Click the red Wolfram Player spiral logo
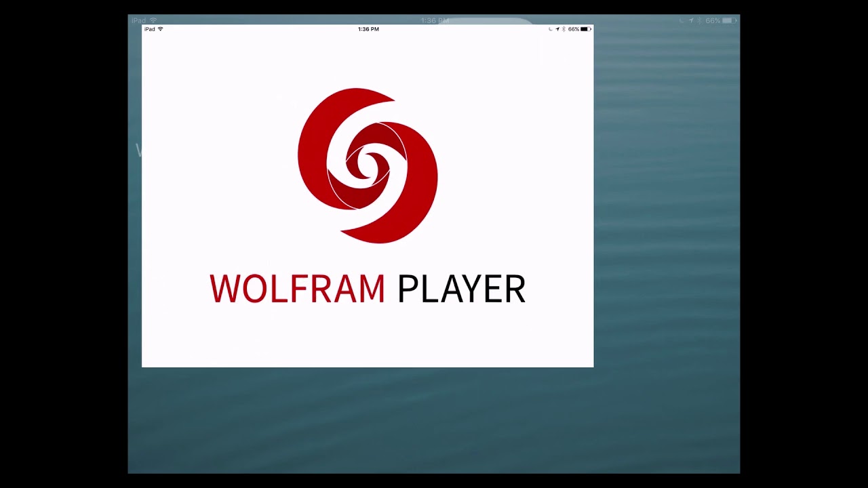 pos(368,165)
